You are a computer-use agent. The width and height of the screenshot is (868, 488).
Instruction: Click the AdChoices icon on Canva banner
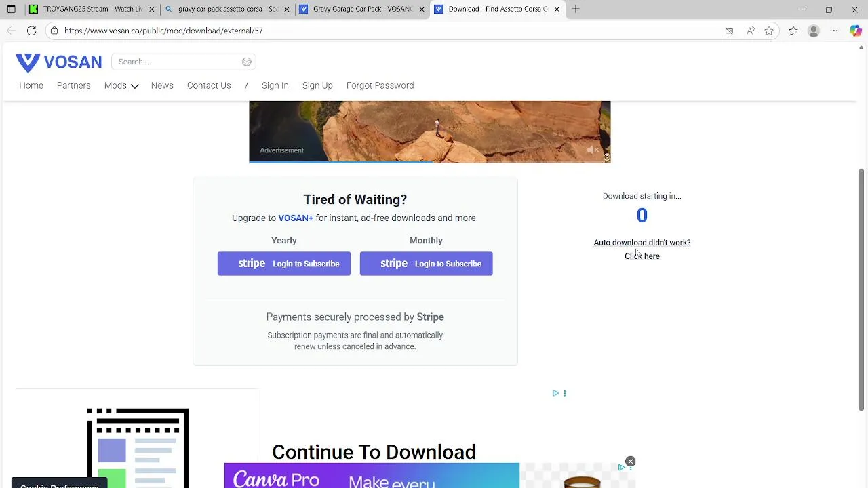(x=621, y=468)
